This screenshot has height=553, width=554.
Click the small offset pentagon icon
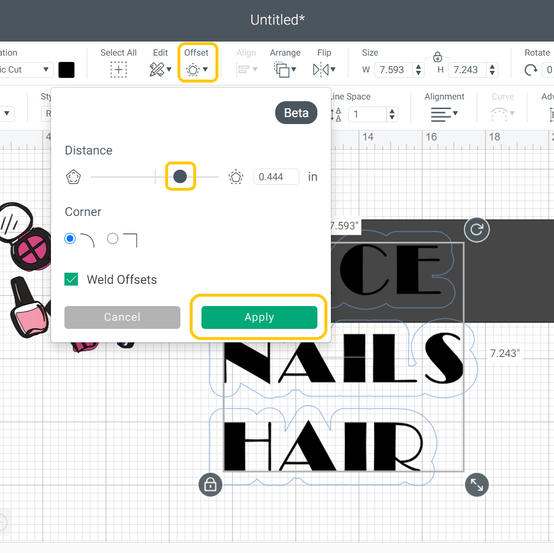73,177
